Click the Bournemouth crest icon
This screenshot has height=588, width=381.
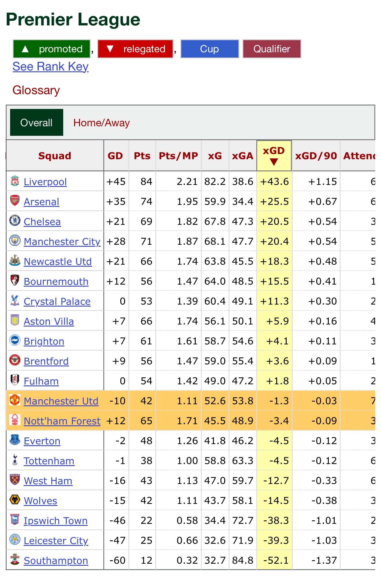15,280
